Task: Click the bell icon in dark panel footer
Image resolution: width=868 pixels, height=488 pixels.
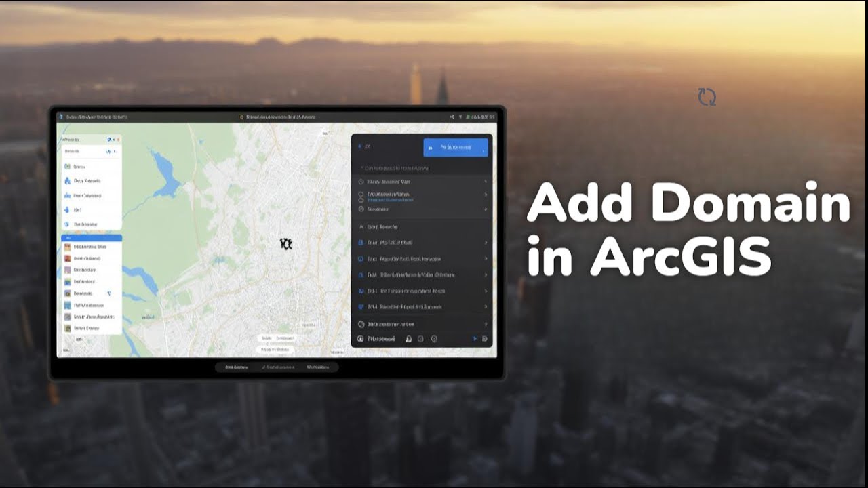Action: tap(408, 339)
